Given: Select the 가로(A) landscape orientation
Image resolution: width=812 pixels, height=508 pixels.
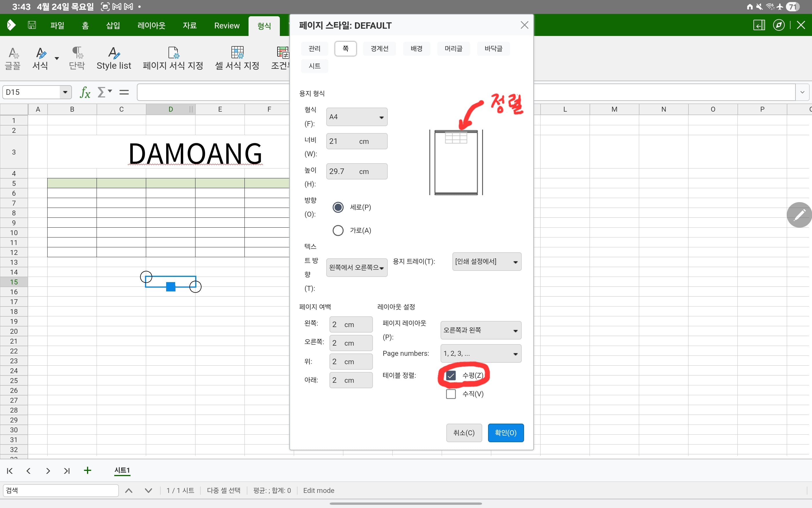Looking at the screenshot, I should click(x=338, y=231).
